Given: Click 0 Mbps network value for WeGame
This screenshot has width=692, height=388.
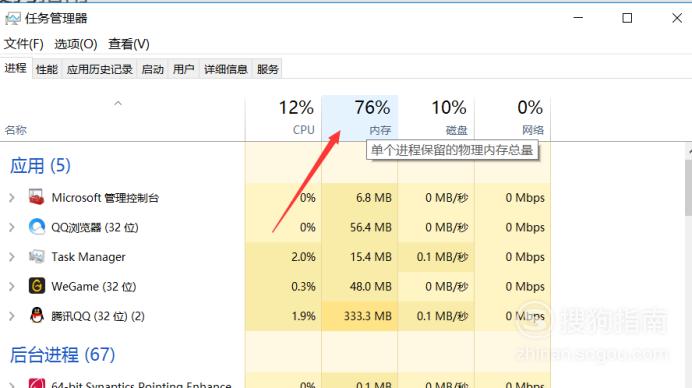Looking at the screenshot, I should coord(525,286).
